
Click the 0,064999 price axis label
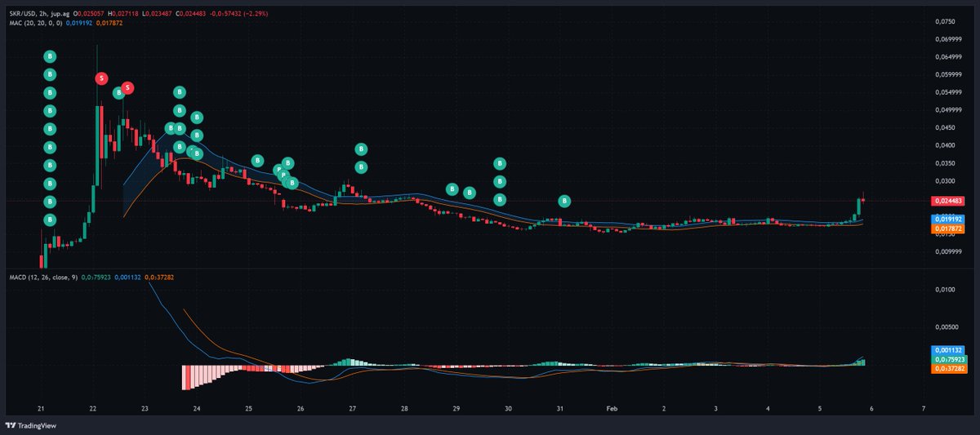coord(948,57)
